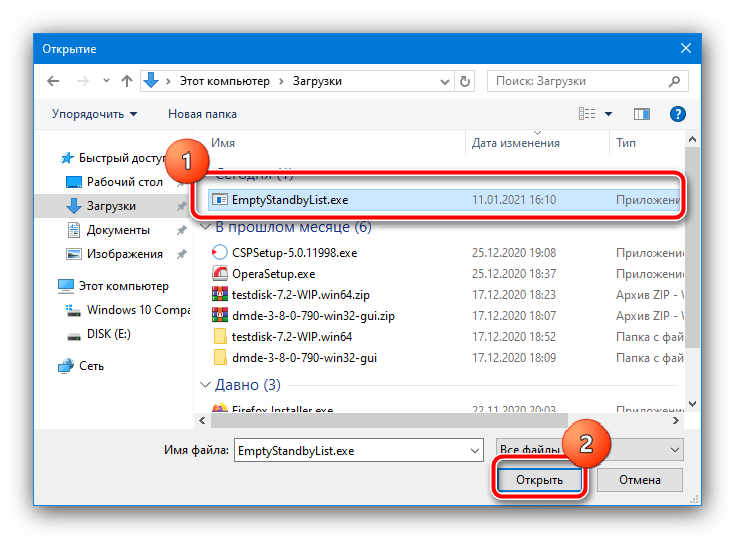Click the forward navigation arrow
The width and height of the screenshot is (735, 539).
tap(82, 81)
